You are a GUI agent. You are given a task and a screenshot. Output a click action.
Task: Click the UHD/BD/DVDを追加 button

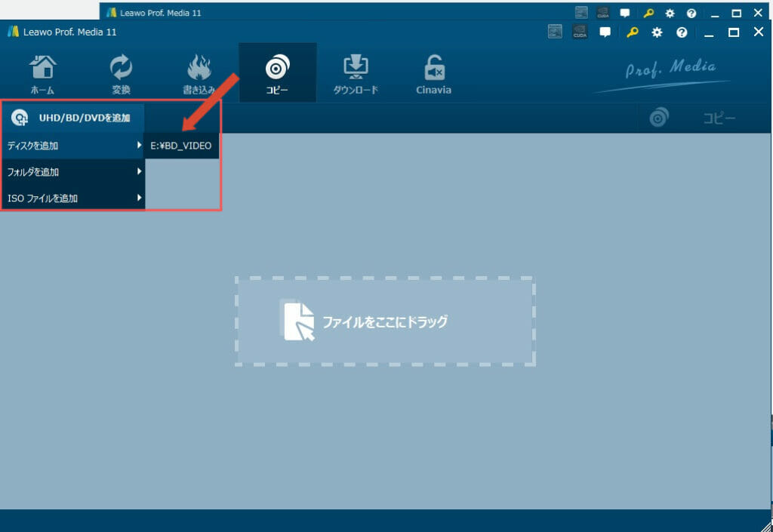coord(72,118)
